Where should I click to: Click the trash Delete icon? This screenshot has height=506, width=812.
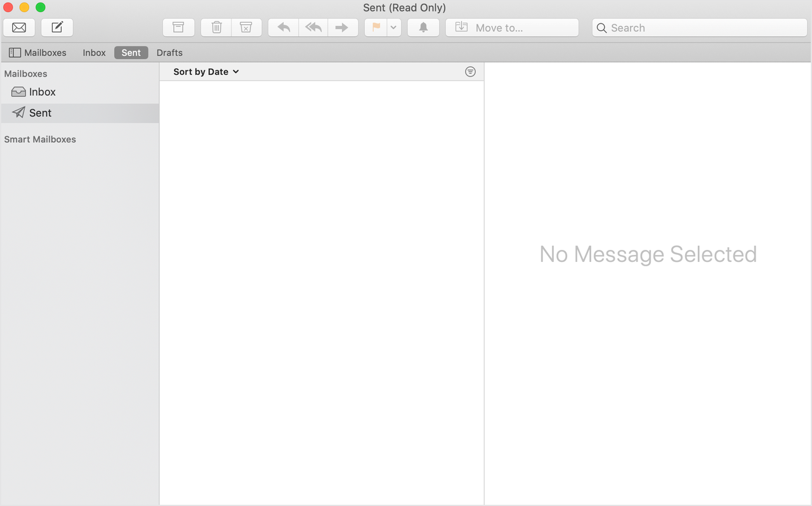click(216, 27)
